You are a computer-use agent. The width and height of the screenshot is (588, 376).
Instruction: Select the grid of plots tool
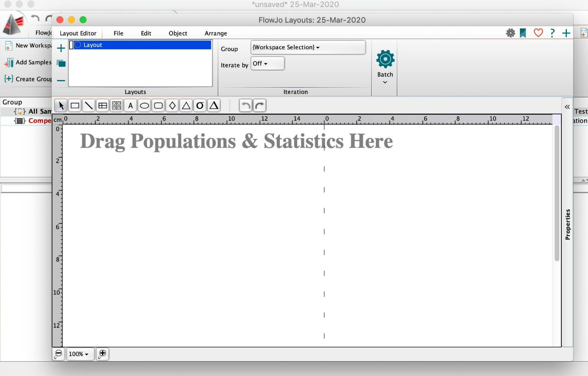pyautogui.click(x=116, y=105)
